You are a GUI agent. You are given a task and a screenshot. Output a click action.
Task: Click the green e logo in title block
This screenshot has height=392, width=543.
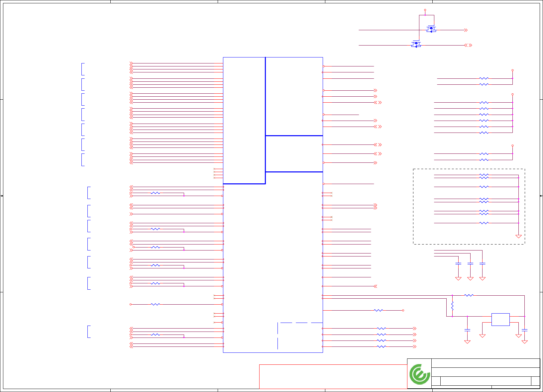[419, 374]
